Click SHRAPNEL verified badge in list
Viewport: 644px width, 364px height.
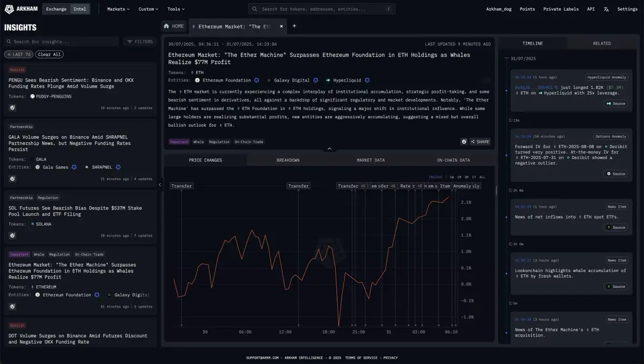(x=118, y=167)
